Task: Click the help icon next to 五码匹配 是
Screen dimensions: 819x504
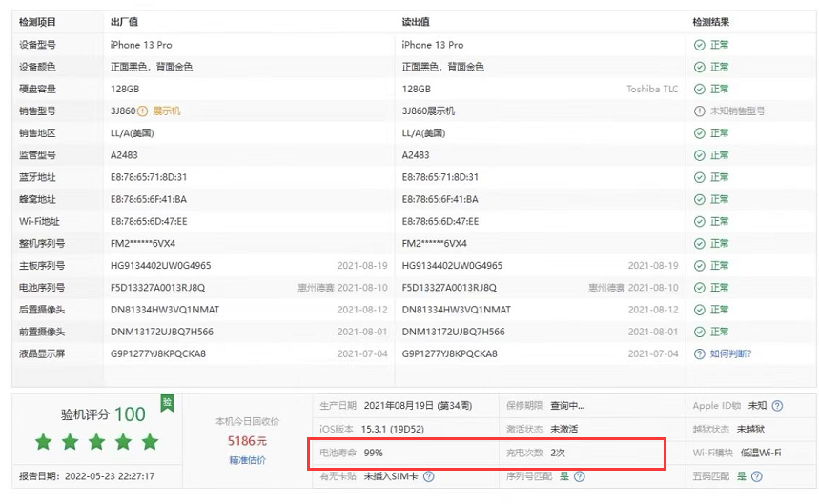Action: pos(756,476)
